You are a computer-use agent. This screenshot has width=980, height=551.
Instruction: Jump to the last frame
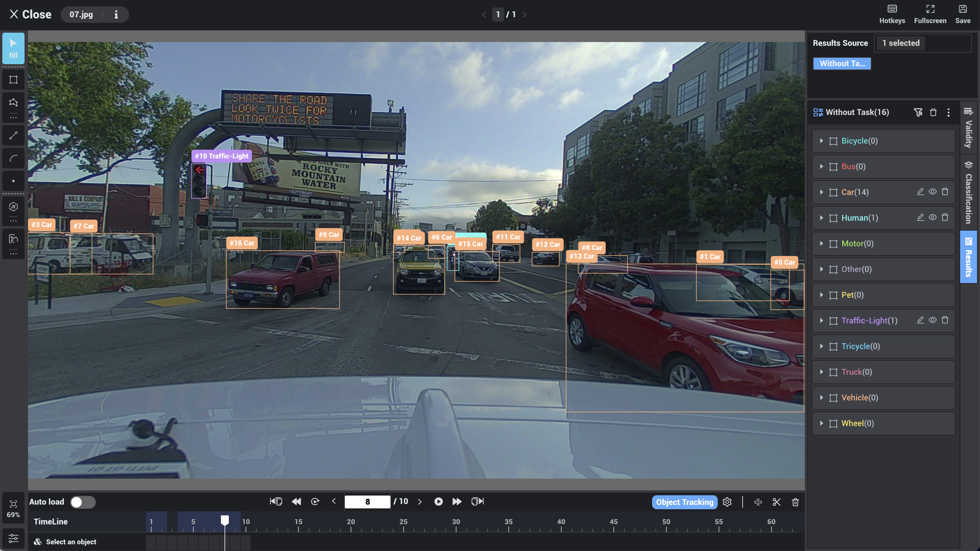click(477, 501)
